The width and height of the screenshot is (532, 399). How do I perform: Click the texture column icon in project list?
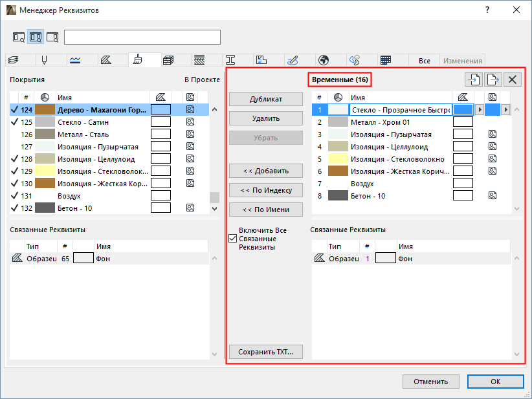coord(190,97)
